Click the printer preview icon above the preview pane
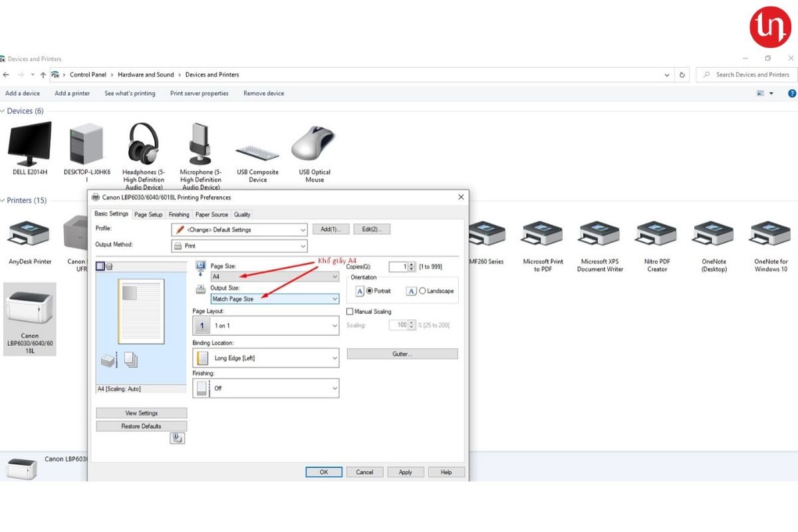798x532 pixels. 109,267
